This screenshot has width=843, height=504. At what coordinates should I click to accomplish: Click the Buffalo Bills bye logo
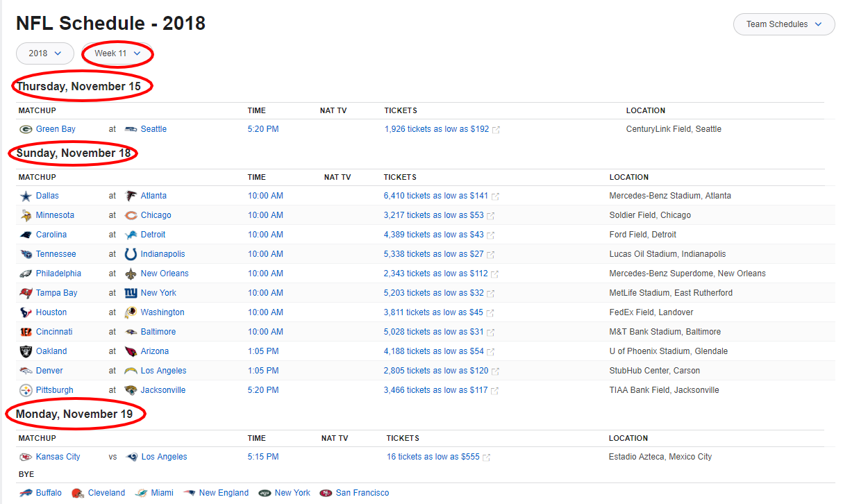pos(26,493)
